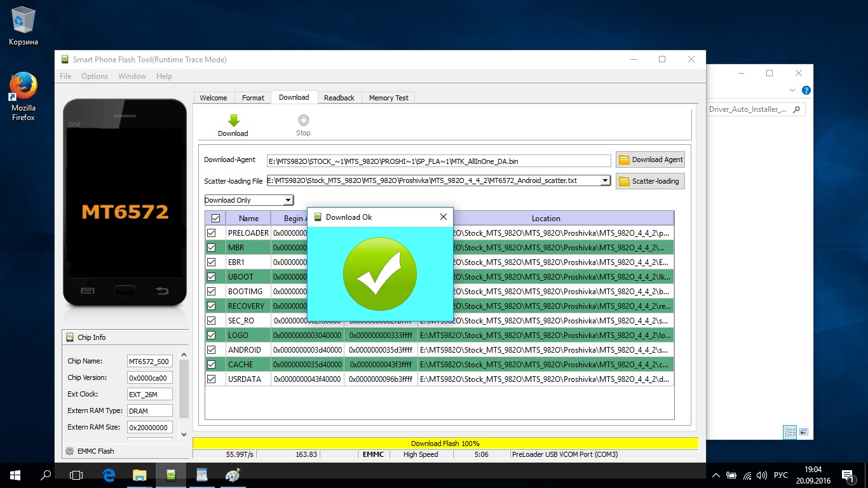
Task: Click the green Download arrow icon
Action: [233, 121]
